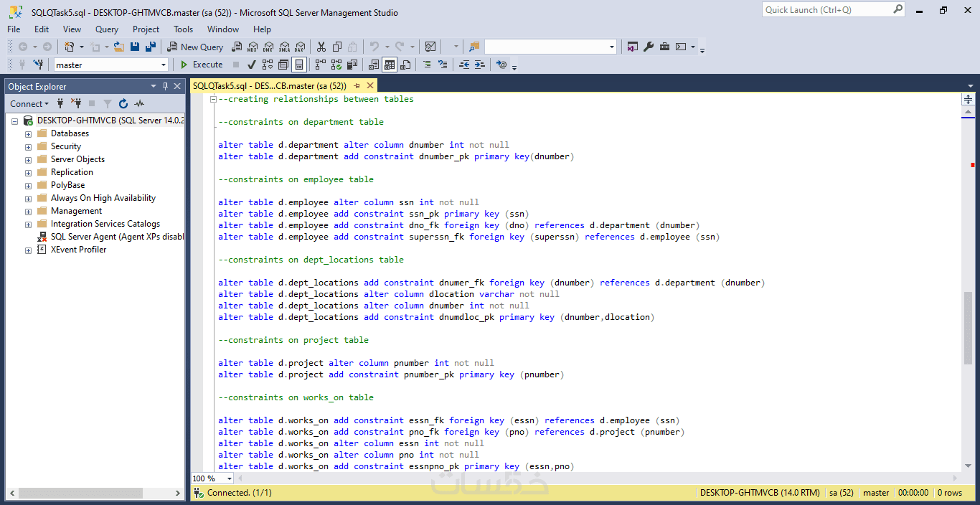Refresh the Object Explorer tree

[123, 103]
